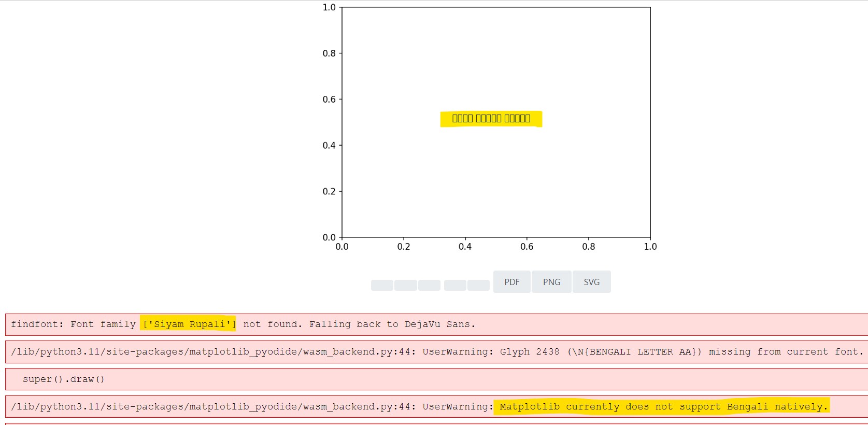
Task: Click the 1.0 label on the x-axis
Action: pos(650,247)
